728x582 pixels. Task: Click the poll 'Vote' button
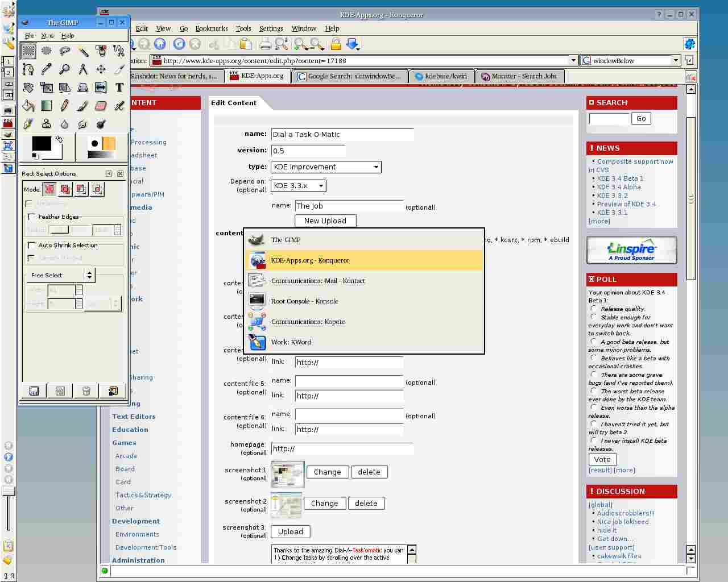coord(602,460)
